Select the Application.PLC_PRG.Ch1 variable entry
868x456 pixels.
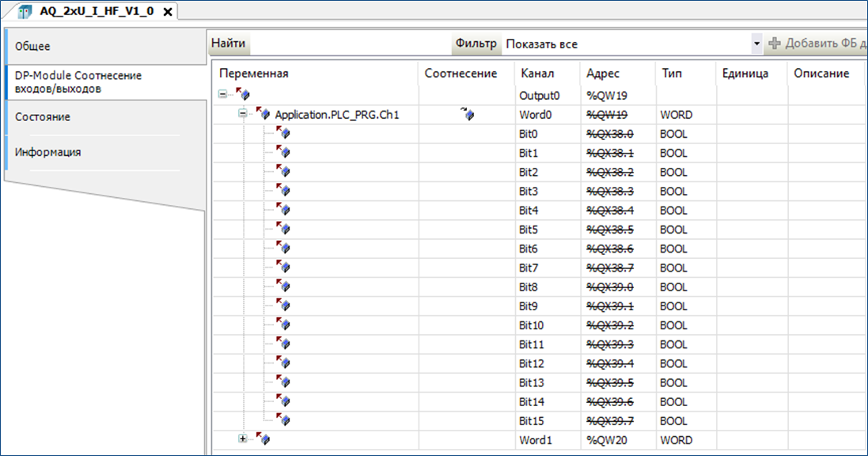click(x=336, y=115)
